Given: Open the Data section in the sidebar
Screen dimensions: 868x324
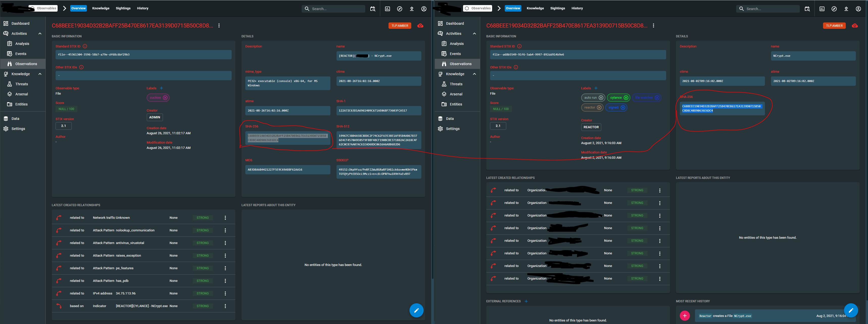Looking at the screenshot, I should (15, 118).
